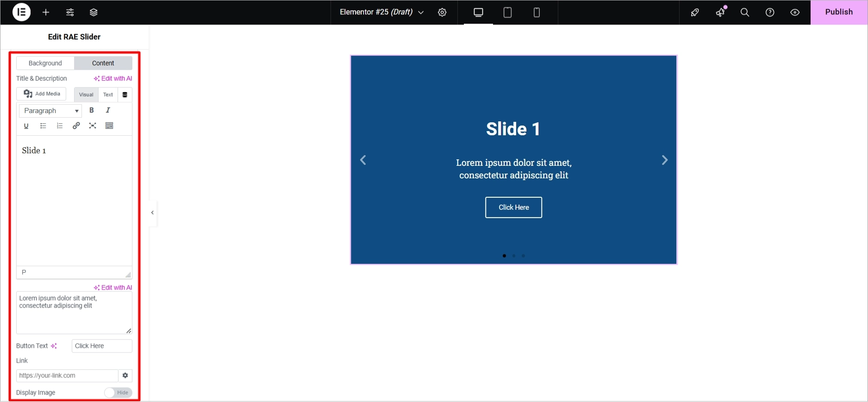Open the Add Element plus icon

pos(46,13)
